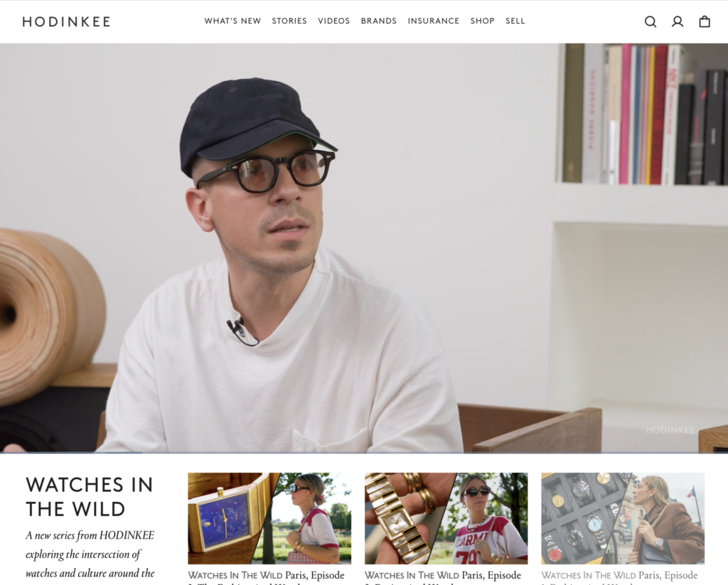Open first Watches In The Wild Paris episode link
This screenshot has width=728, height=585.
tap(267, 577)
